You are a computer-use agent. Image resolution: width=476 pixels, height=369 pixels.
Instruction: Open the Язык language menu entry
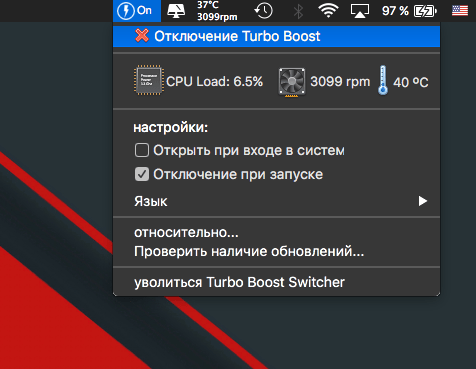click(x=276, y=201)
